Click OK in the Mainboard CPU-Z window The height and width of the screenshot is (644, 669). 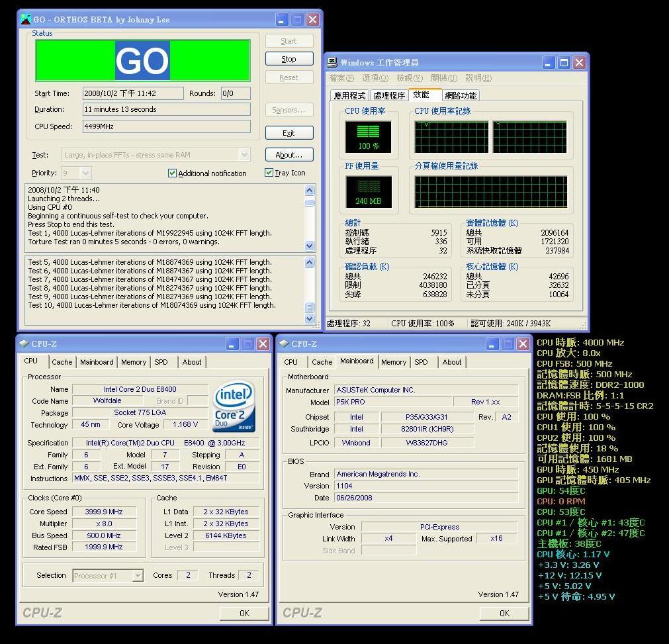pyautogui.click(x=504, y=614)
